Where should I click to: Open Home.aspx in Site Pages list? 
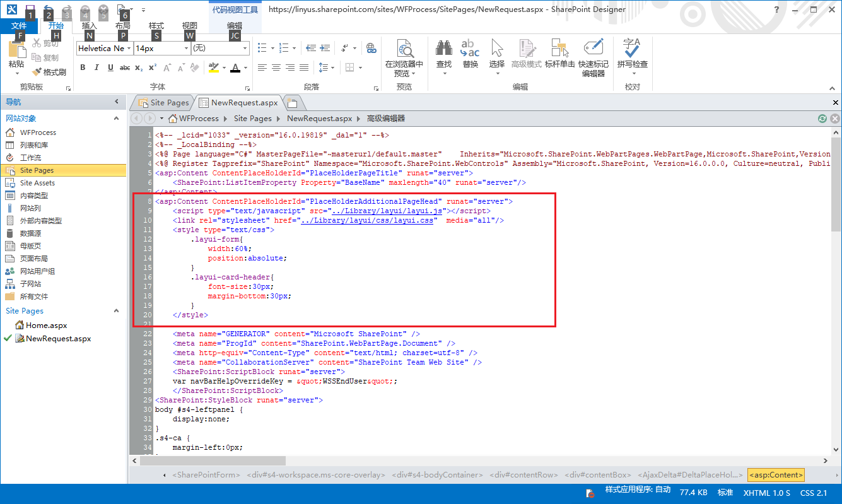click(x=46, y=325)
